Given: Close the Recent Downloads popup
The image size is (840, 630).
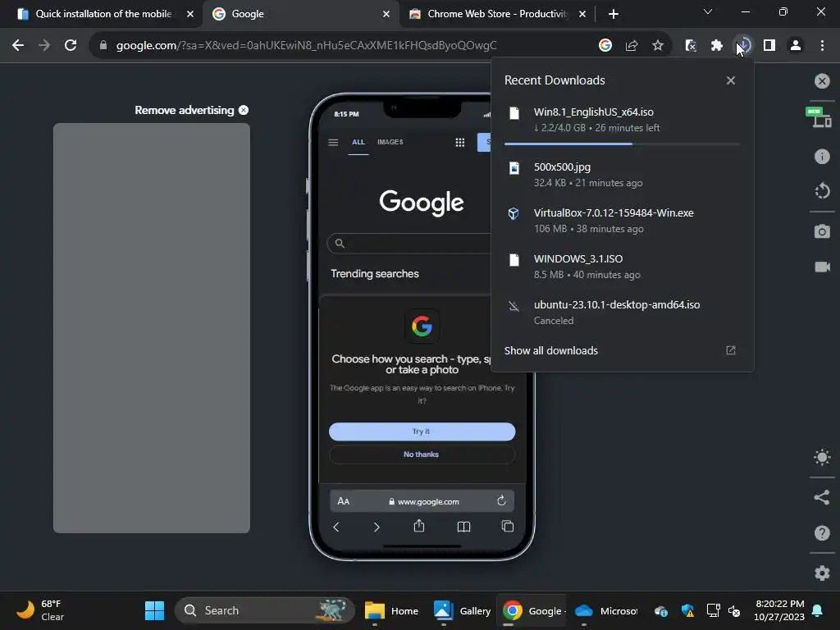Looking at the screenshot, I should 731,80.
